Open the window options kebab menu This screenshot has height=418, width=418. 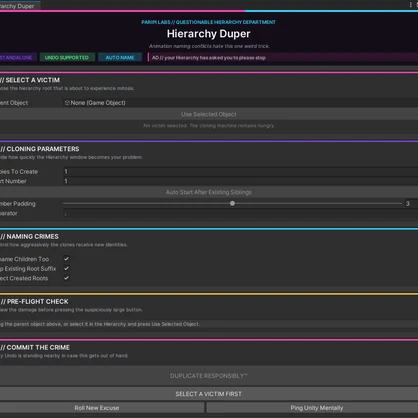pos(410,5)
